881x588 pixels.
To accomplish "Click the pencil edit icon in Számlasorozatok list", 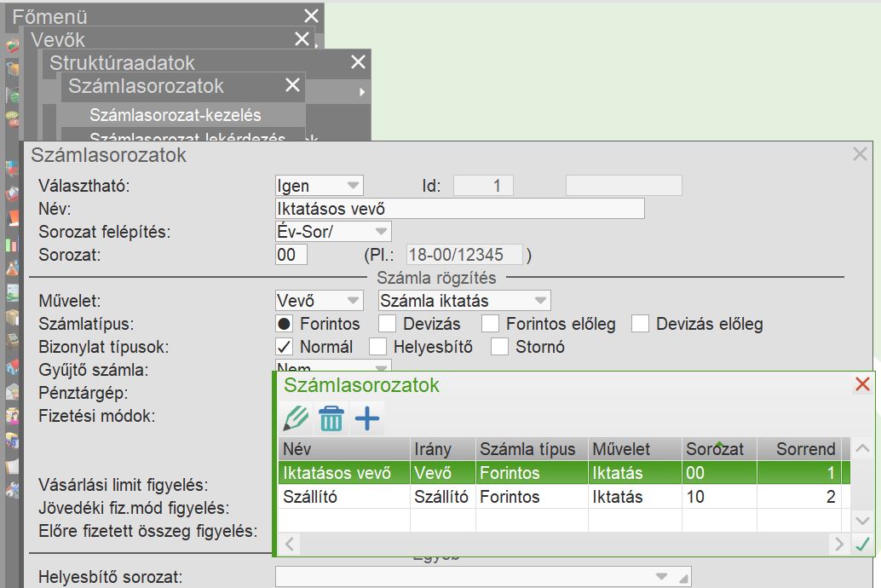I will click(297, 418).
